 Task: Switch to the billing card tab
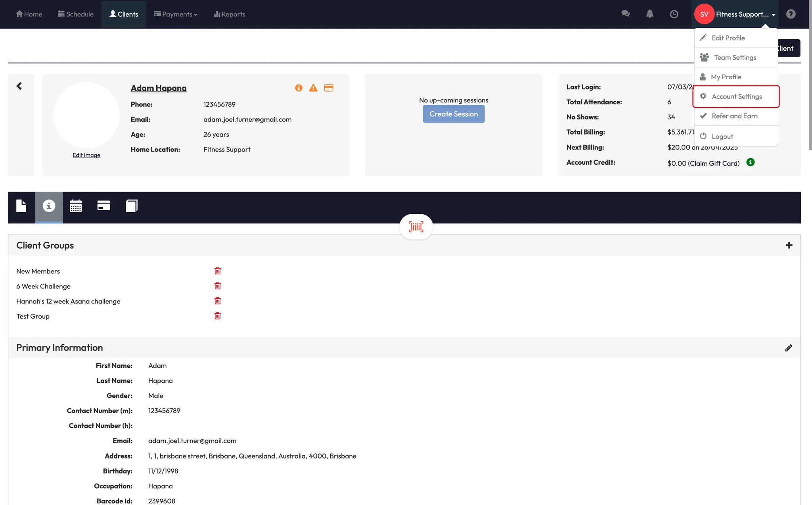[103, 205]
